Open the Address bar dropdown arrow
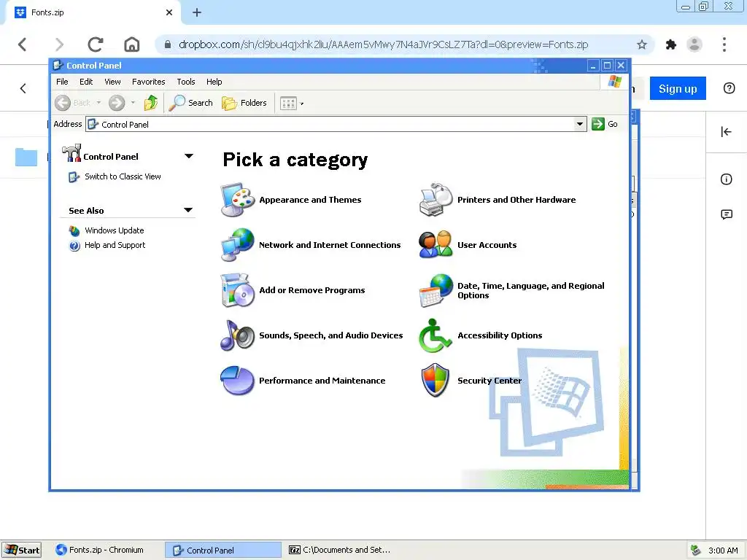The image size is (747, 560). coord(580,124)
